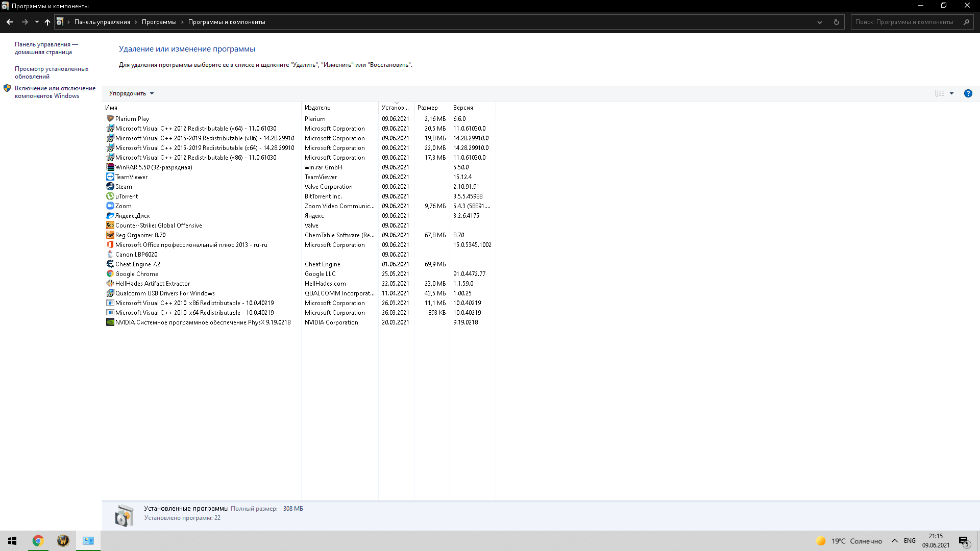
Task: Click publisher cell Valve Corporation
Action: click(329, 187)
